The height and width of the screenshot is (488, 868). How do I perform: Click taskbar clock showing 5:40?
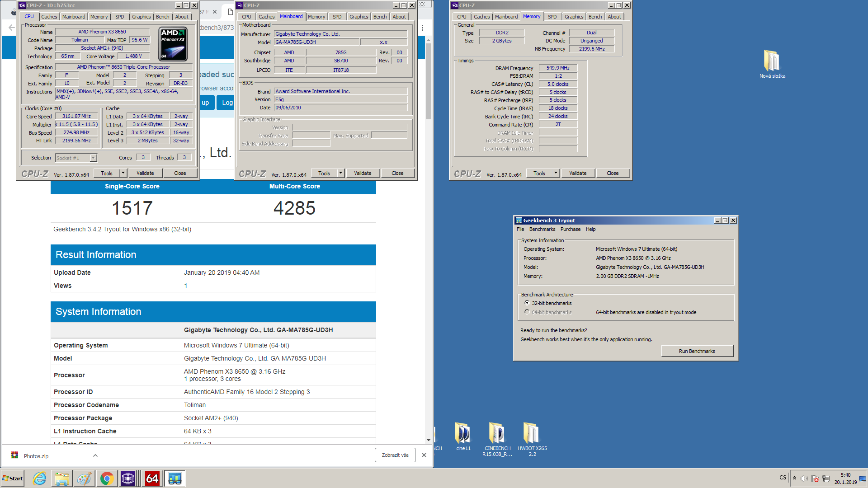click(845, 479)
